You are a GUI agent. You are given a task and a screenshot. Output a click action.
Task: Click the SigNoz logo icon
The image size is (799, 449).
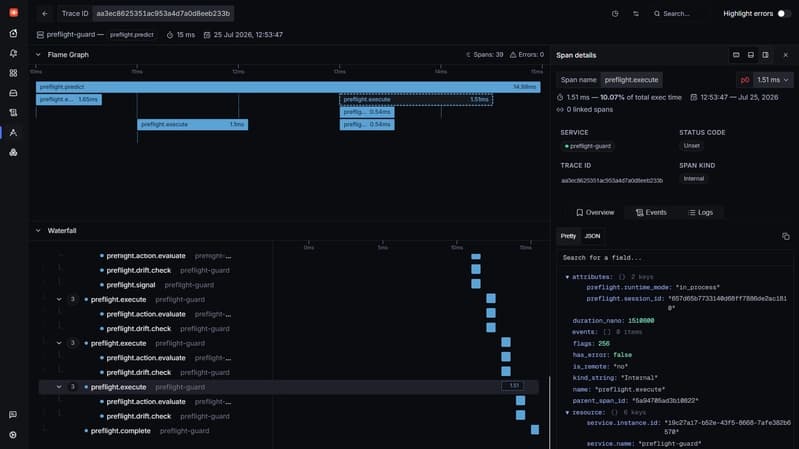[14, 13]
